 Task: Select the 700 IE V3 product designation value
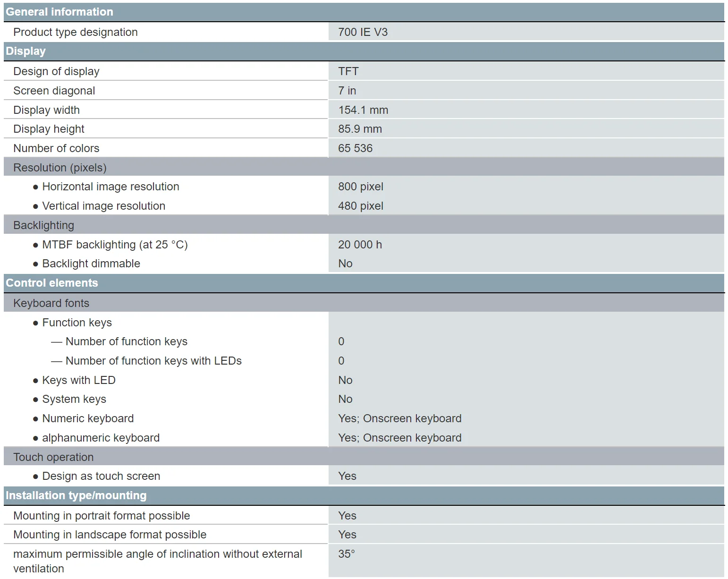(363, 32)
